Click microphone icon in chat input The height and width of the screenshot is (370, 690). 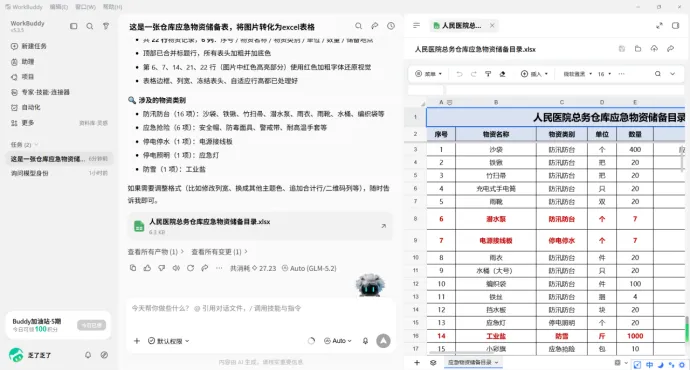click(365, 341)
